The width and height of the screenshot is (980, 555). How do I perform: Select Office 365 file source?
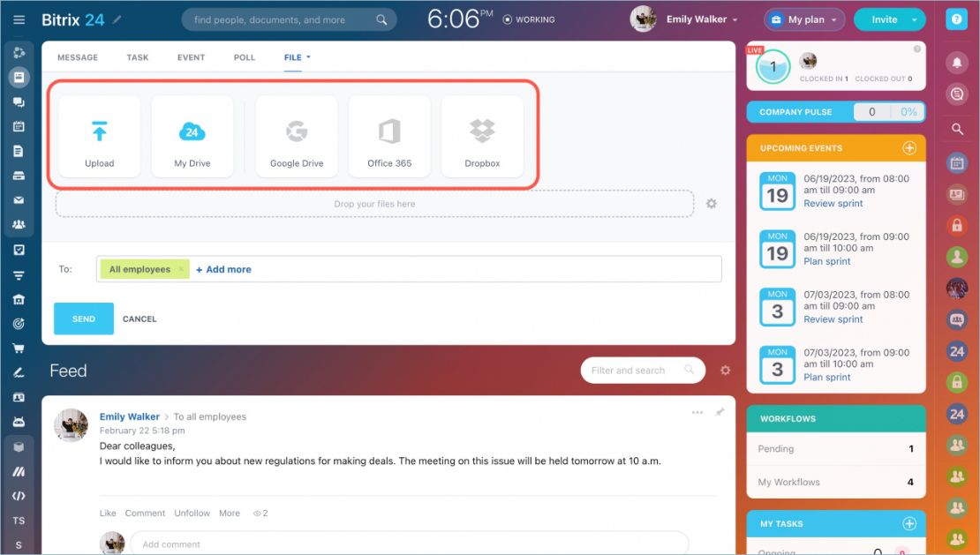389,137
